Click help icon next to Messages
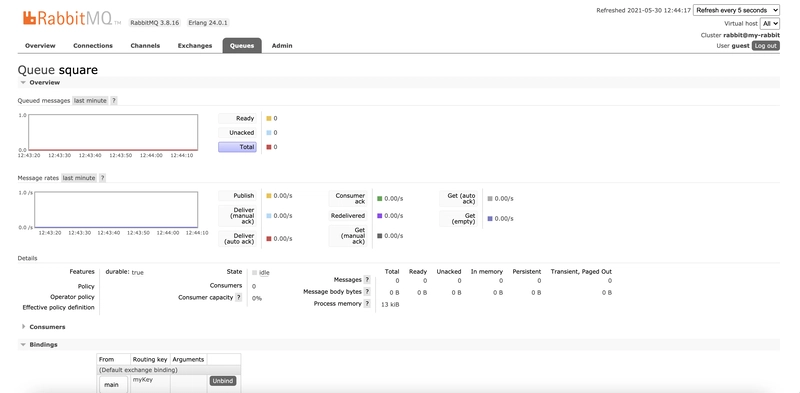This screenshot has width=800, height=393. 367,280
